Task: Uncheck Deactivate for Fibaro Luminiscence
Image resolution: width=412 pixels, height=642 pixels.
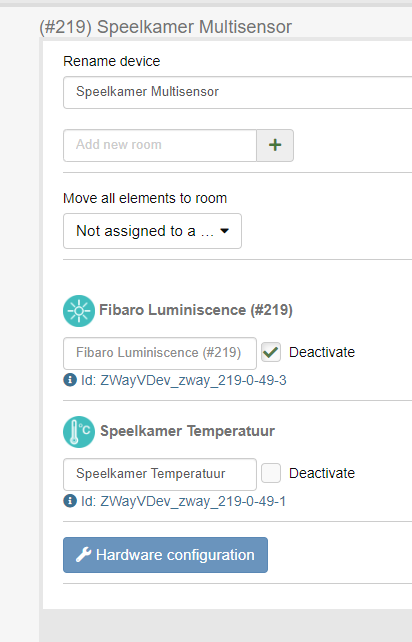Action: click(271, 352)
